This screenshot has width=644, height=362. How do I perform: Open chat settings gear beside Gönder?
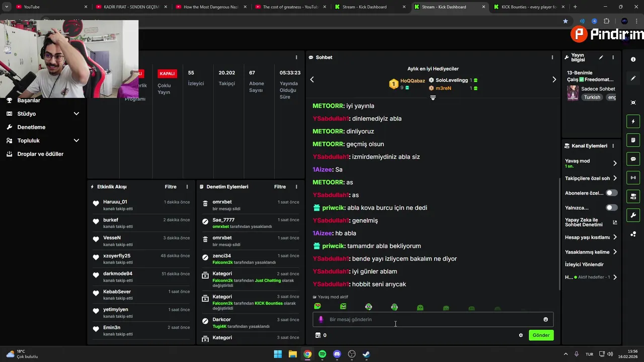point(521,335)
